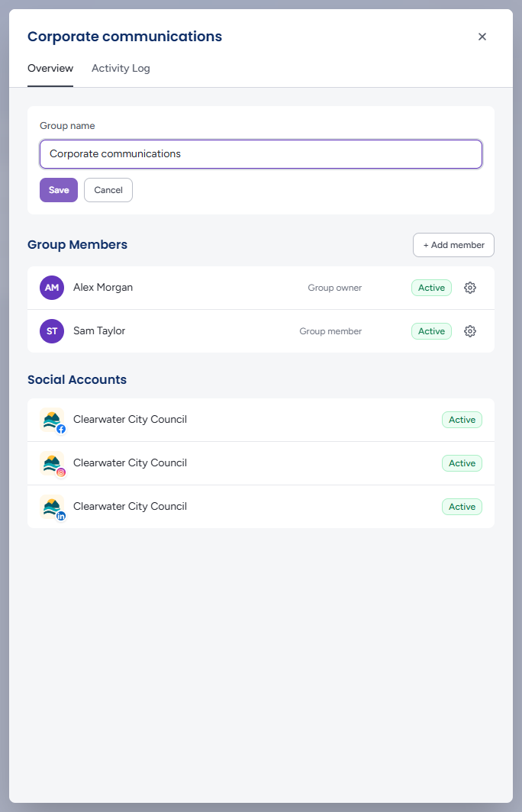Switch to the Activity Log tab
The image size is (522, 812).
click(x=121, y=69)
